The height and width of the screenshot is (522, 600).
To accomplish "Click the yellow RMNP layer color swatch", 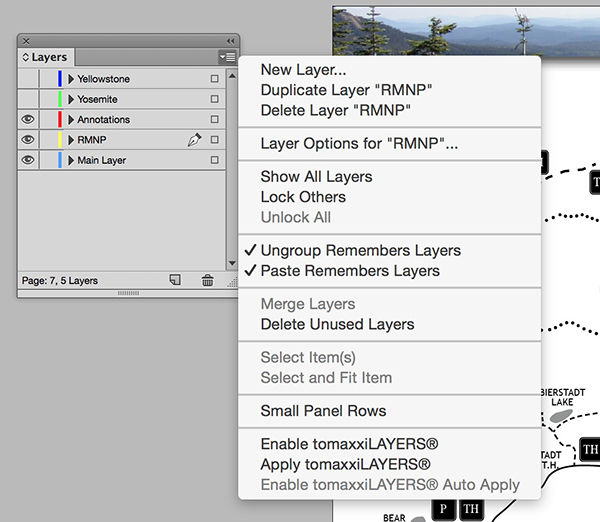I will click(x=60, y=140).
